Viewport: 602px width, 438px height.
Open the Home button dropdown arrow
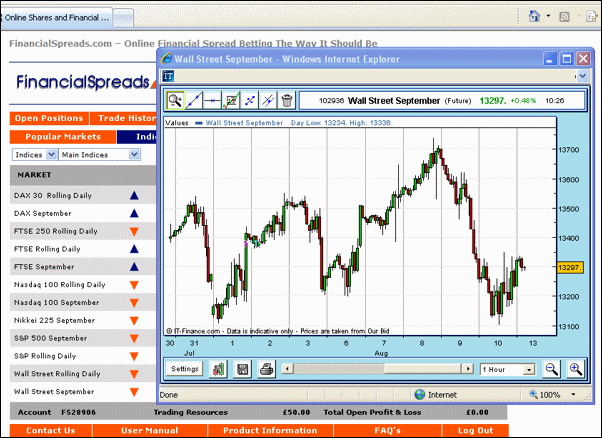pyautogui.click(x=548, y=16)
